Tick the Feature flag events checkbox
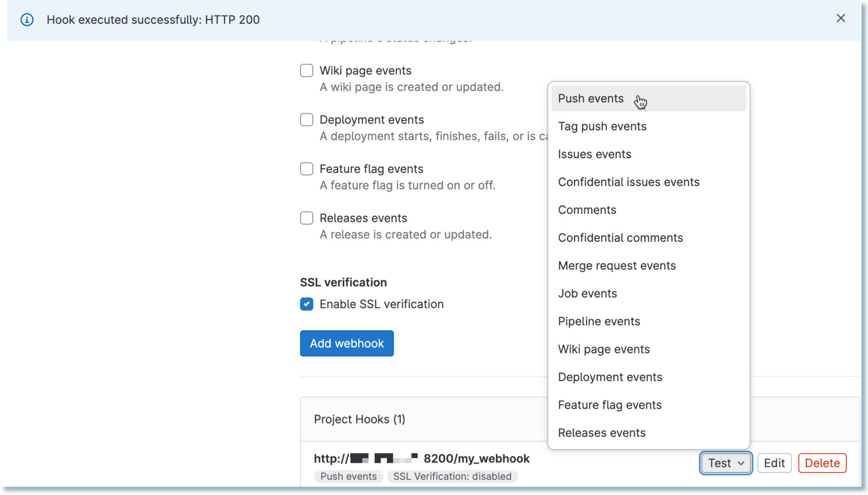The image size is (868, 495). [x=306, y=169]
